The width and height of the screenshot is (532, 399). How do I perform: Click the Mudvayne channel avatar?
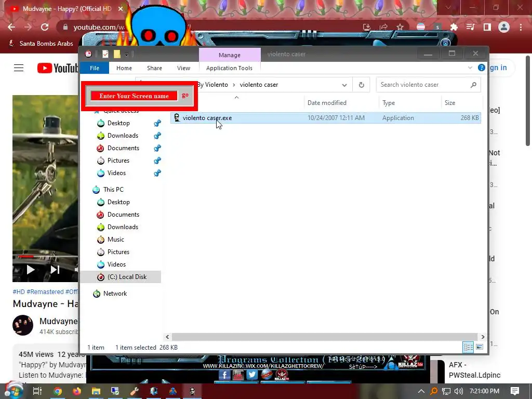pyautogui.click(x=23, y=325)
